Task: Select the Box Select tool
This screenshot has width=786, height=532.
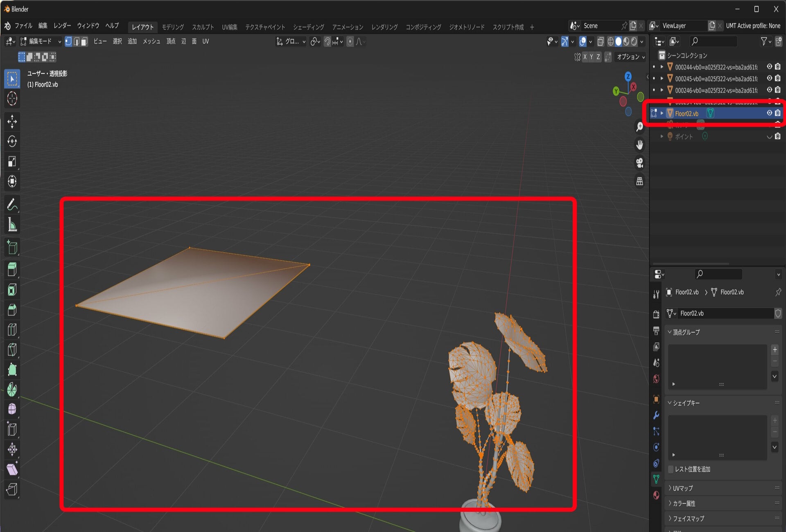Action: [x=12, y=79]
